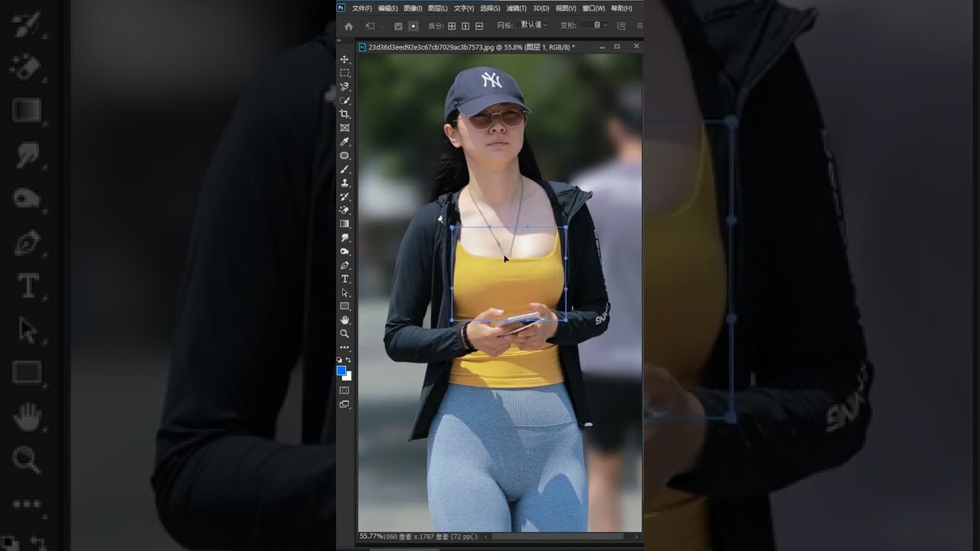Screen dimensions: 980x551
Task: Click document size text 1060 像素 x 1787
Action: point(416,536)
